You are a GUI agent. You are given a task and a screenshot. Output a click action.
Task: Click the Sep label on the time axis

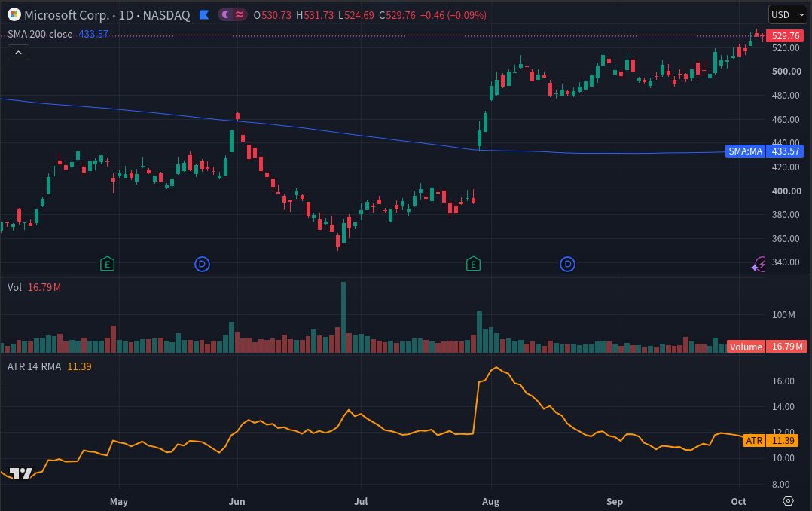point(614,501)
